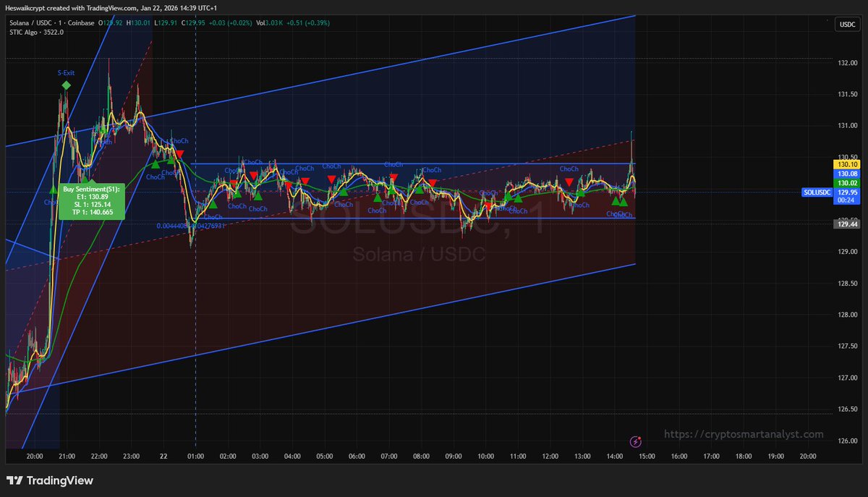Click the Vol 3.03K volume readout
868x497 pixels.
[x=271, y=24]
